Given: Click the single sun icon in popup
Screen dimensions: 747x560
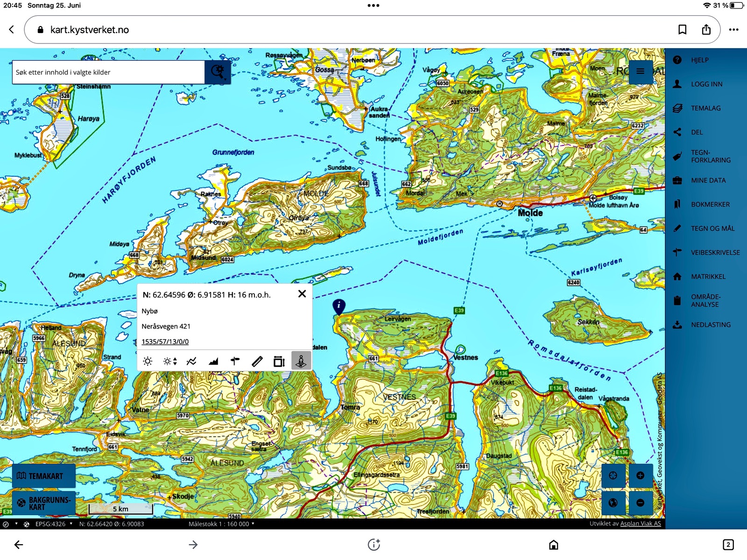Looking at the screenshot, I should [148, 361].
